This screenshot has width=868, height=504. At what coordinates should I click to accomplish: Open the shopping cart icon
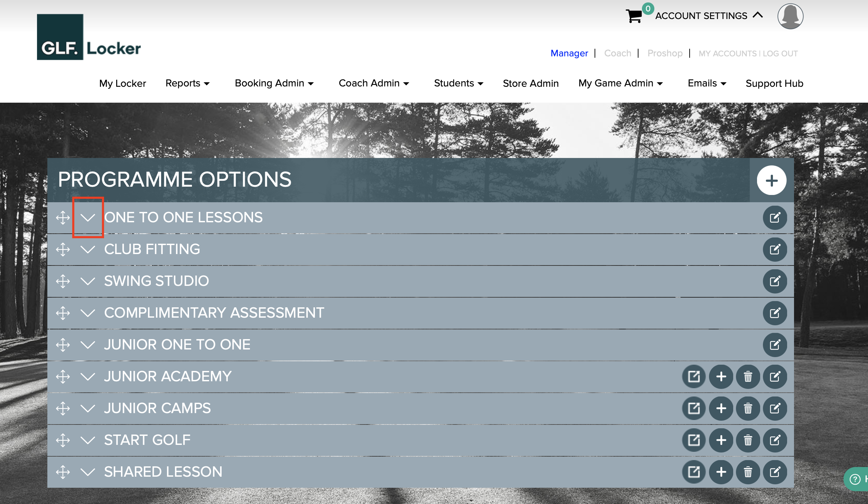pos(634,16)
